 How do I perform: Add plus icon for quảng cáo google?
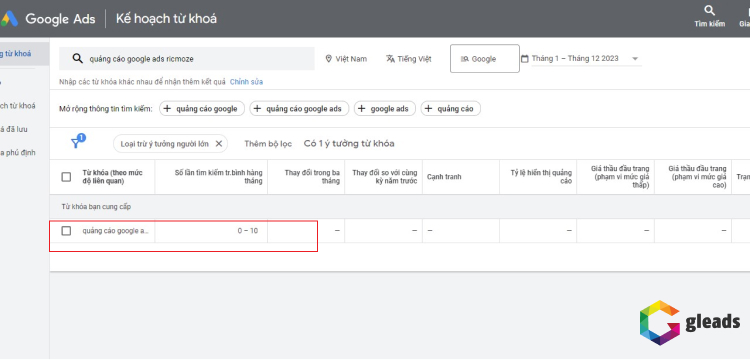point(167,109)
